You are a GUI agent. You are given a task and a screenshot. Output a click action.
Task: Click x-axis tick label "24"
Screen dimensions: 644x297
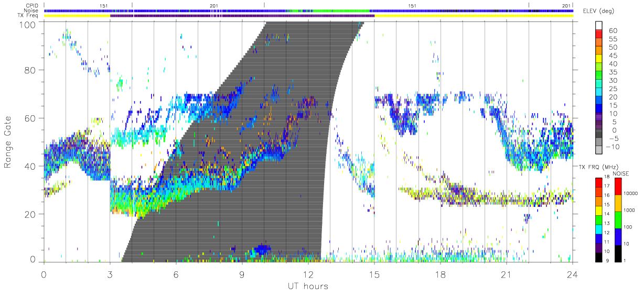572,274
